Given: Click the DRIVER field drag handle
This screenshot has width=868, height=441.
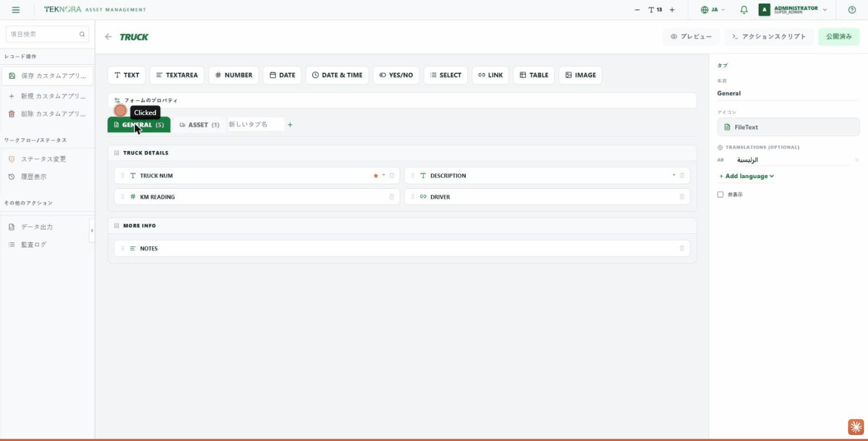Looking at the screenshot, I should 413,196.
